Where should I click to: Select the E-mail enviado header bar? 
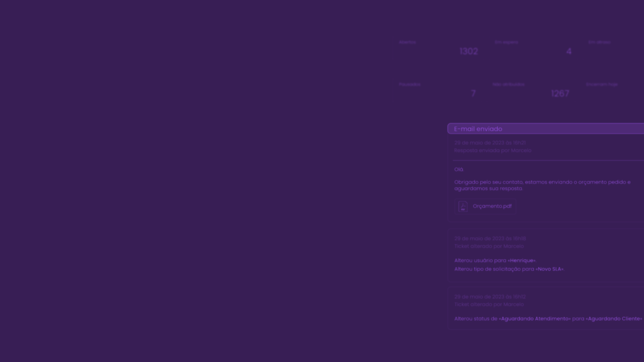[x=545, y=129]
